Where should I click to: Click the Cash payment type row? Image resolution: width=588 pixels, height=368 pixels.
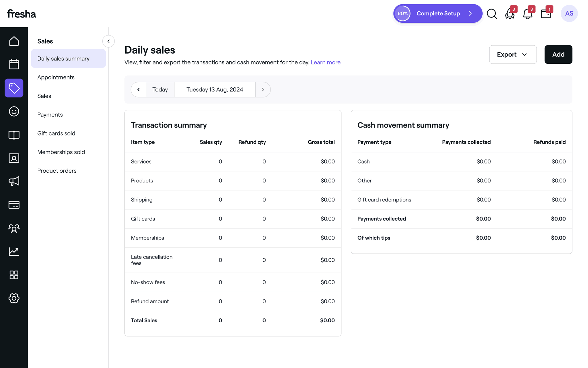pos(461,162)
